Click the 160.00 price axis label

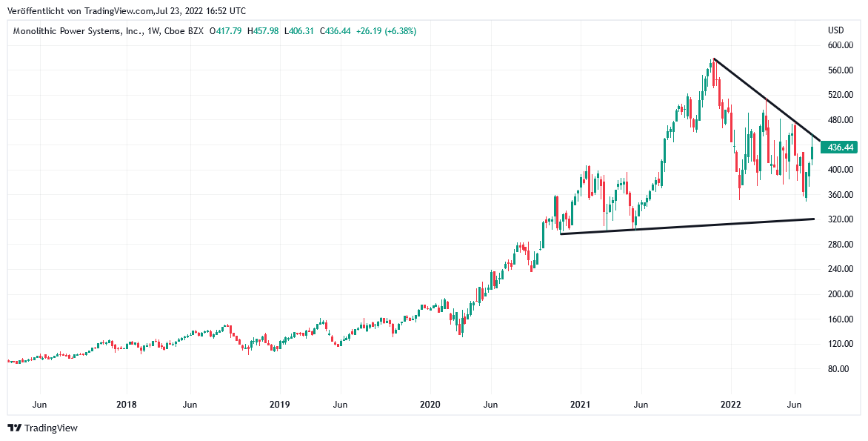839,319
